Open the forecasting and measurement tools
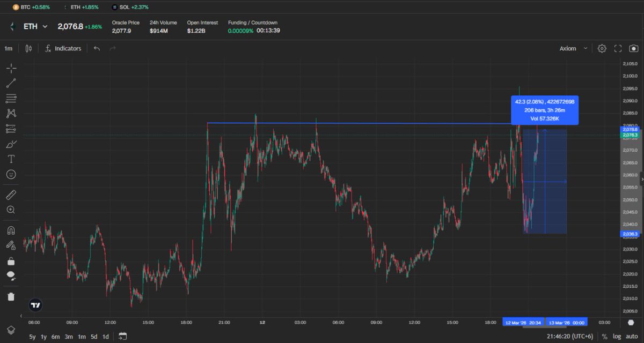Image resolution: width=644 pixels, height=343 pixels. pos(11,129)
